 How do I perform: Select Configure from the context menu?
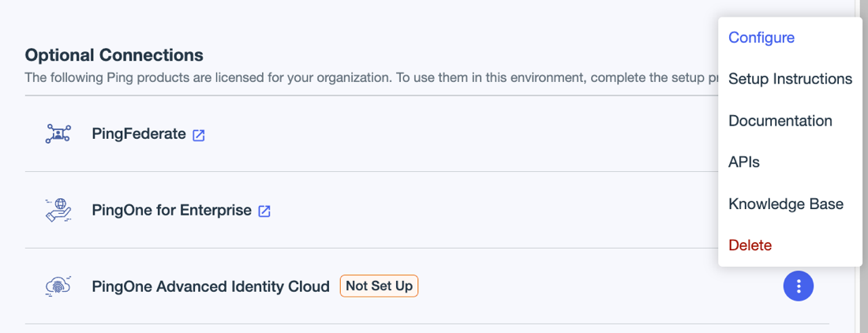click(761, 38)
